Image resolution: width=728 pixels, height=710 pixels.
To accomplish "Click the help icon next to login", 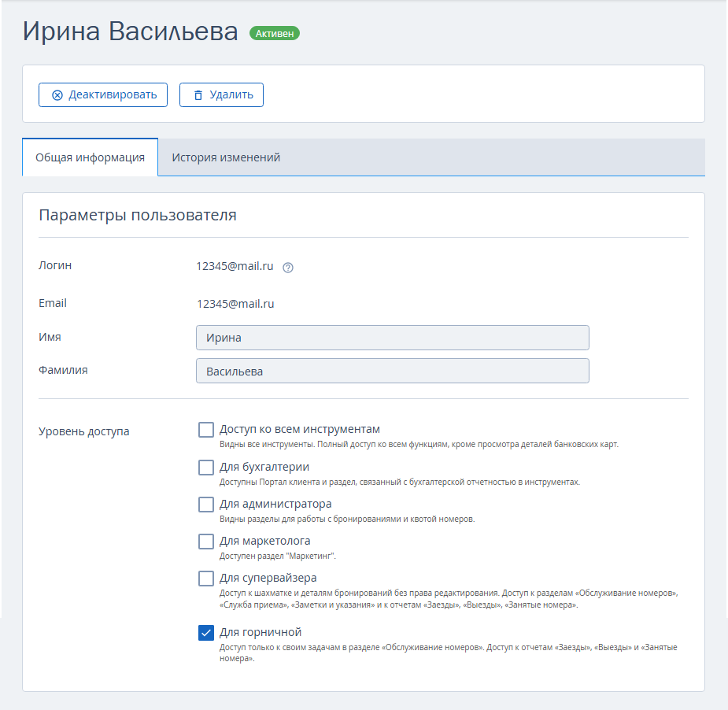I will coord(288,268).
